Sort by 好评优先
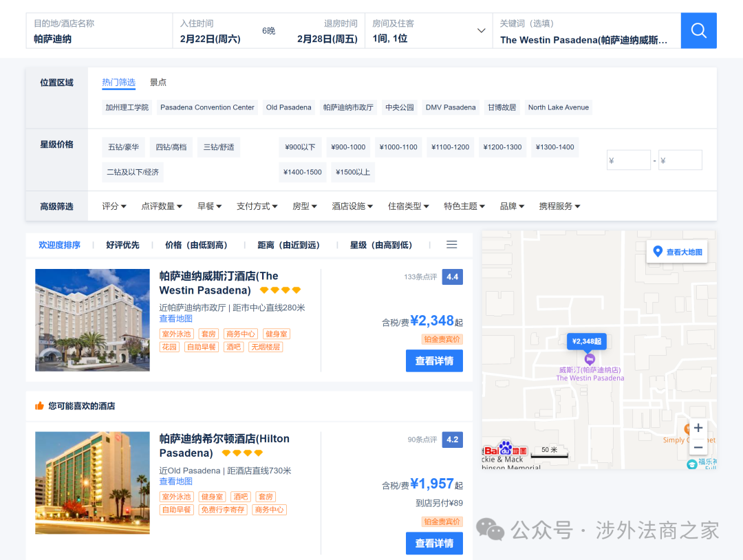The width and height of the screenshot is (743, 560). point(122,245)
